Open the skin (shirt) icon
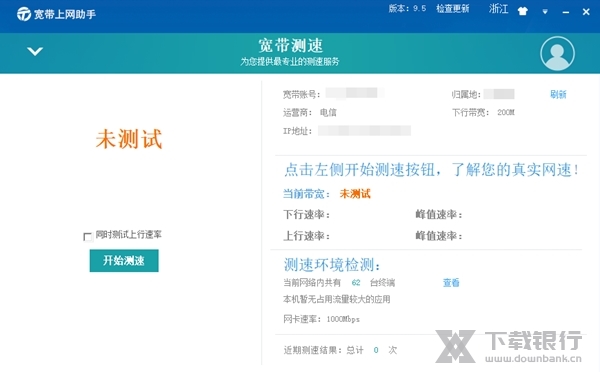The width and height of the screenshot is (600, 372). coord(523,11)
